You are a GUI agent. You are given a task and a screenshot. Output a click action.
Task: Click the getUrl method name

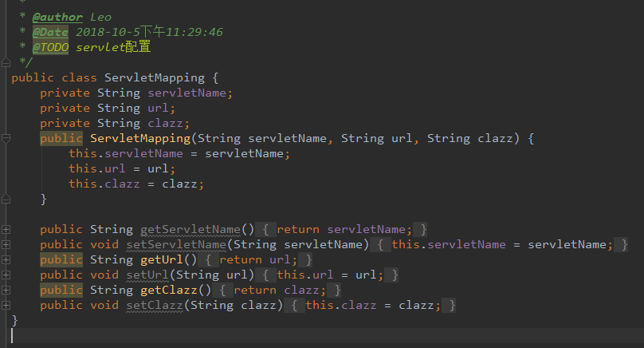[x=162, y=260]
